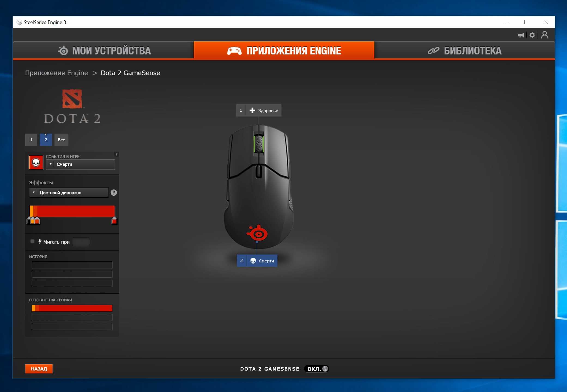Maximize the SteelSeries Engine 3 window
The height and width of the screenshot is (392, 567).
(526, 22)
